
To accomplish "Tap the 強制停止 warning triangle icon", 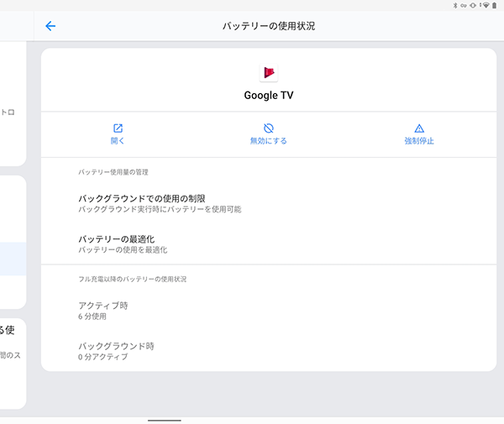I will [x=419, y=128].
